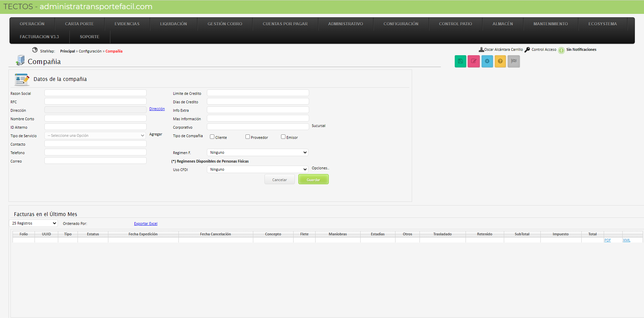644x318 pixels.
Task: Open the CARTA PORTE menu
Action: click(79, 24)
